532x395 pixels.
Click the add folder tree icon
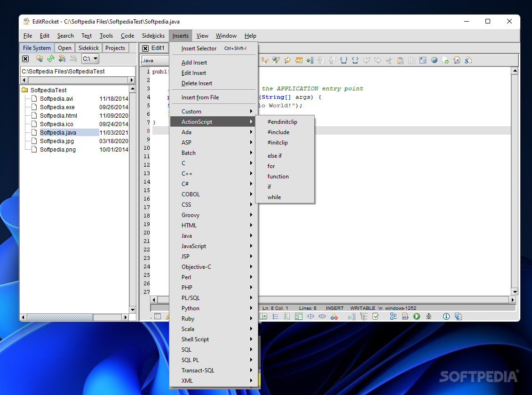62,59
